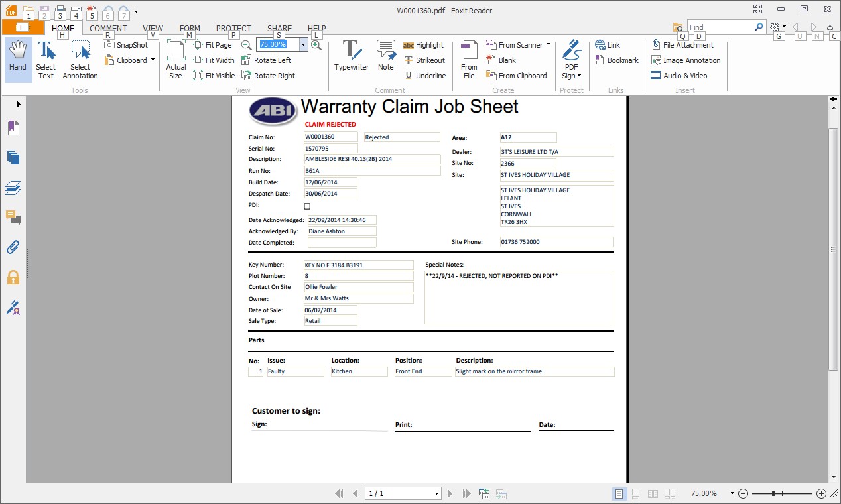Rotate the page left
The width and height of the screenshot is (841, 504).
pos(266,60)
